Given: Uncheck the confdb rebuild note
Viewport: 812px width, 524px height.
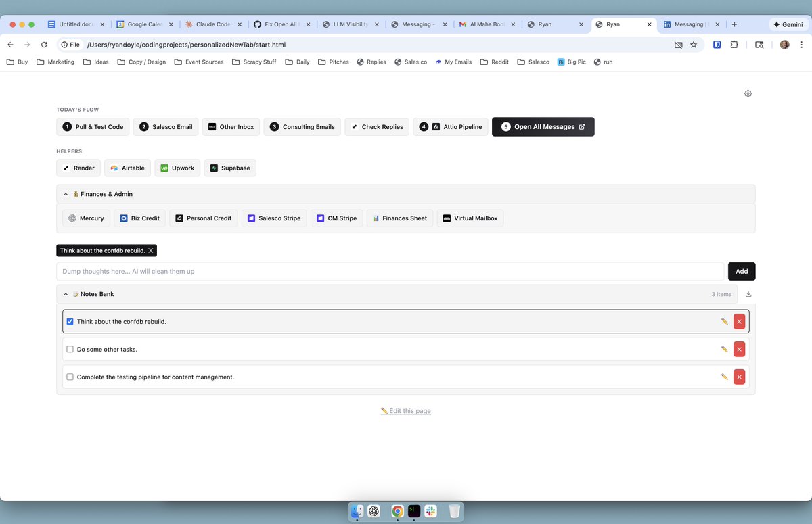Looking at the screenshot, I should pos(70,321).
